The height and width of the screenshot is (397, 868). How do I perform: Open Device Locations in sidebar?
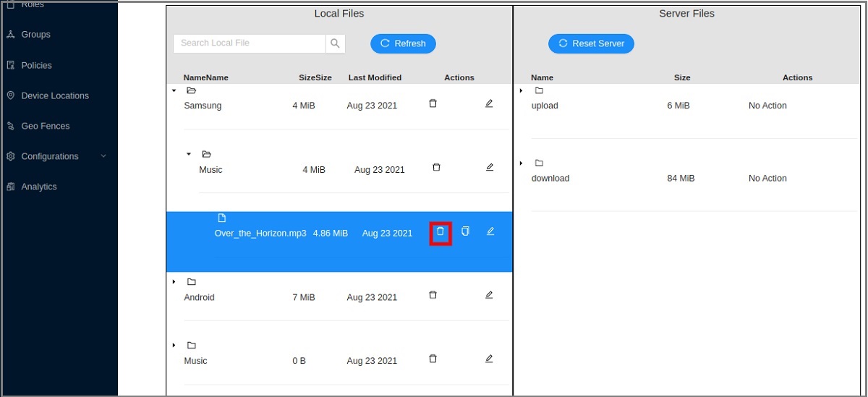(55, 95)
